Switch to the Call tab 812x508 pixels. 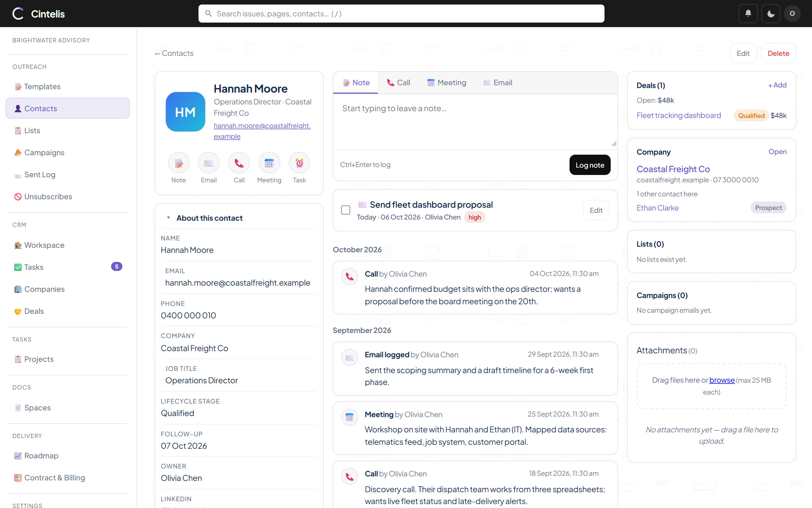398,83
